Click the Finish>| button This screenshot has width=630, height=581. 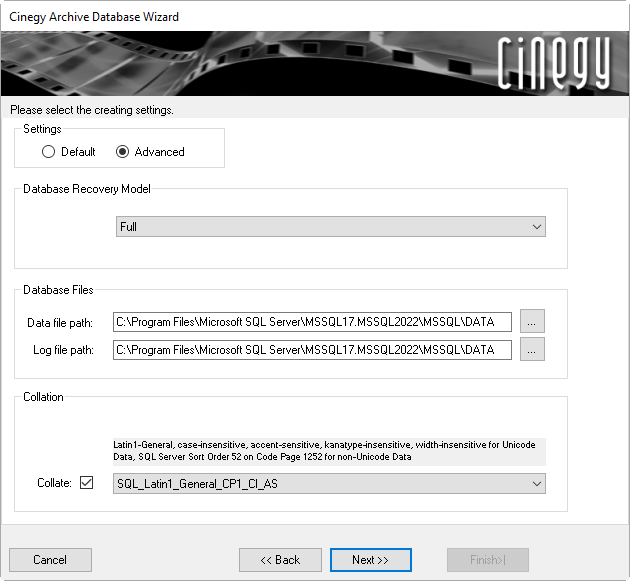(487, 560)
